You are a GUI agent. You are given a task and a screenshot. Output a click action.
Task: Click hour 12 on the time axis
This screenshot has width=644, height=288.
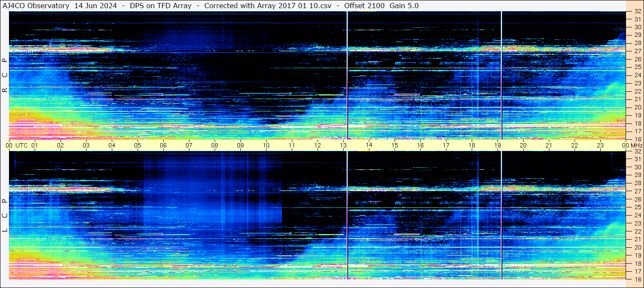pyautogui.click(x=318, y=145)
